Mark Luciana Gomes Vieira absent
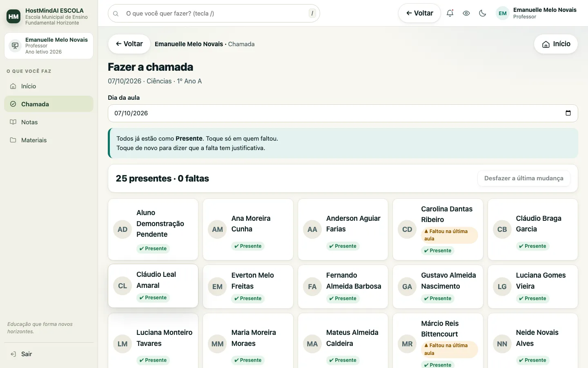This screenshot has height=368, width=588. tap(533, 287)
